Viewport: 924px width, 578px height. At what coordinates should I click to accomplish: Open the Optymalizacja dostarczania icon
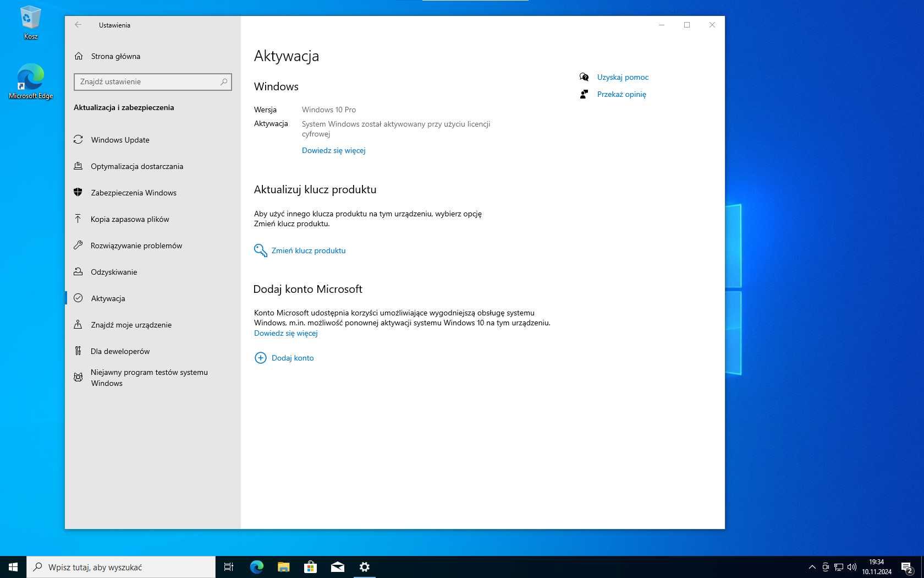(78, 166)
